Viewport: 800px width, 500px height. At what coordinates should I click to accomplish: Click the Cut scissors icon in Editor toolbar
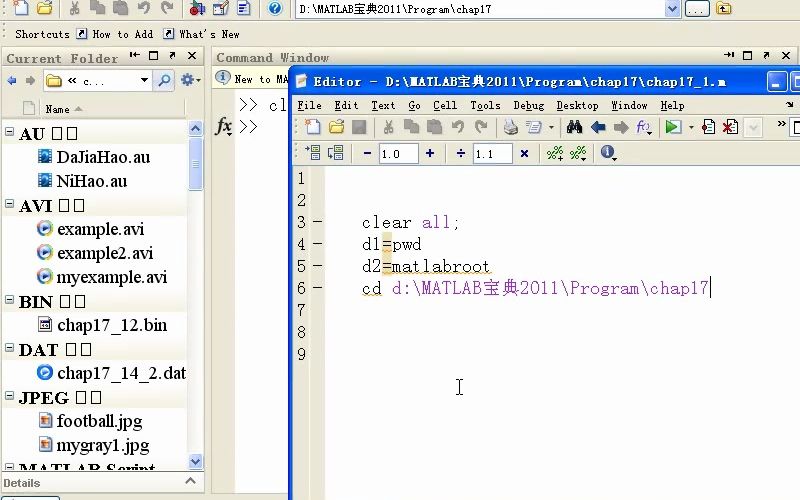click(x=388, y=127)
